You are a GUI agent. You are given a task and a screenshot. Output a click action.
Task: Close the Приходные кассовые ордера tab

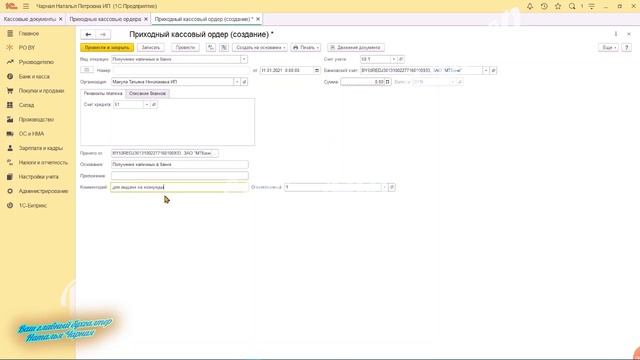click(146, 19)
